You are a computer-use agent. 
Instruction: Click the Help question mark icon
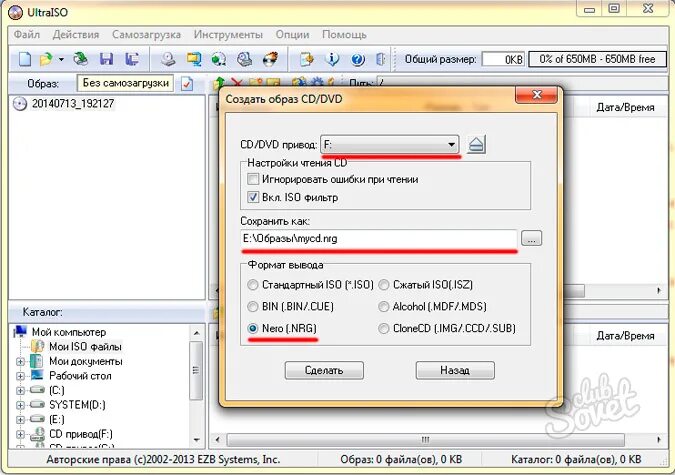coord(358,59)
